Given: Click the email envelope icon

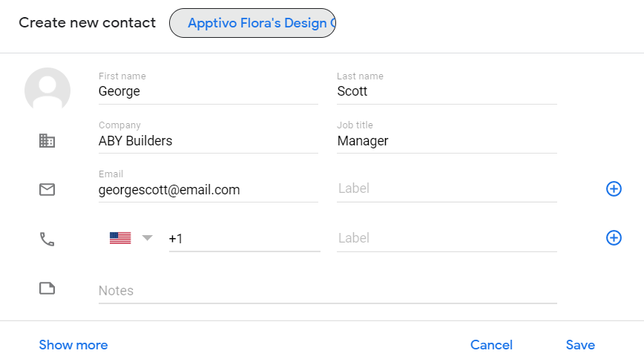Looking at the screenshot, I should click(x=47, y=189).
